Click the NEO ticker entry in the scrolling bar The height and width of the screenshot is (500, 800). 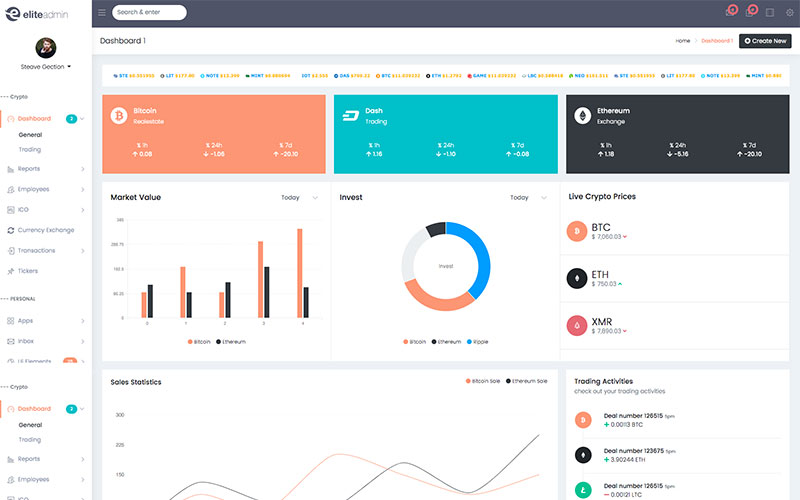[x=588, y=76]
